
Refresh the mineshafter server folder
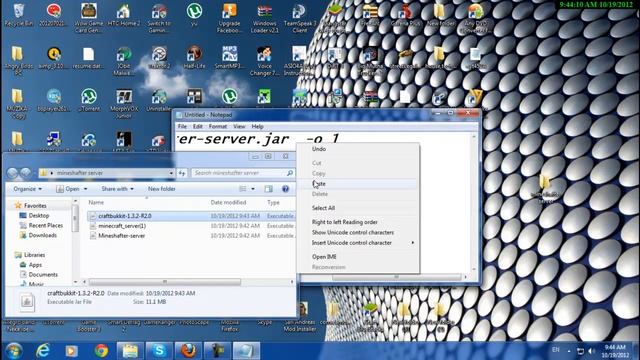pos(182,173)
